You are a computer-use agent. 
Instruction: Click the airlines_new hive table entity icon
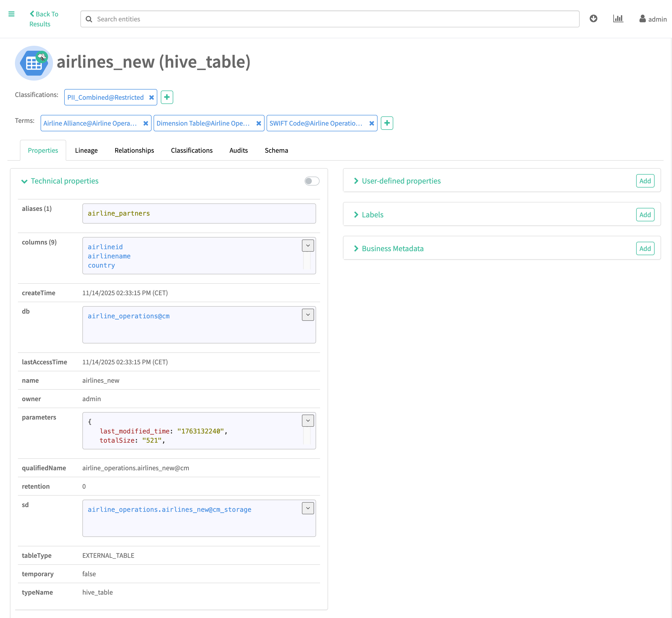34,63
